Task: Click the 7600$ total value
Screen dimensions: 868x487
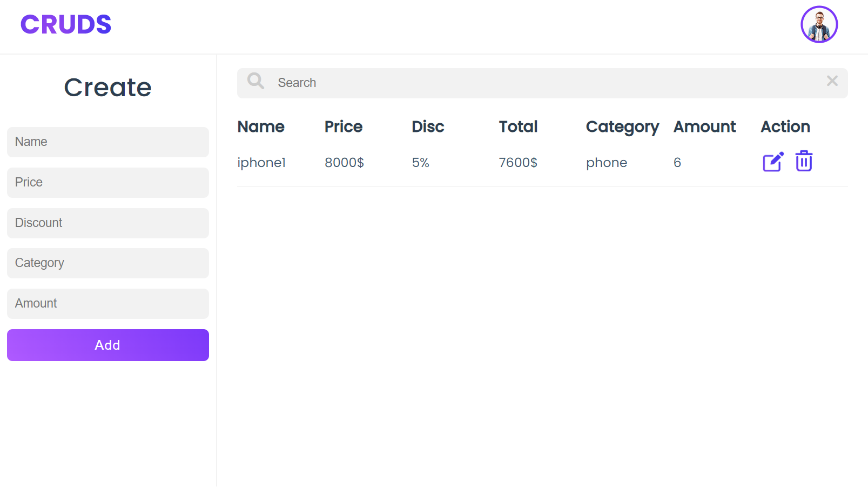Action: tap(518, 163)
